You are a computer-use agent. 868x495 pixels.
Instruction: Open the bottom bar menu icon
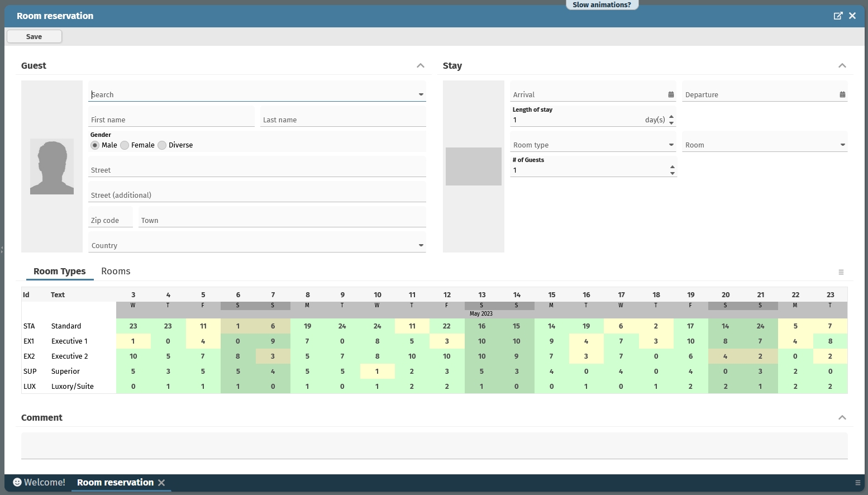point(858,483)
